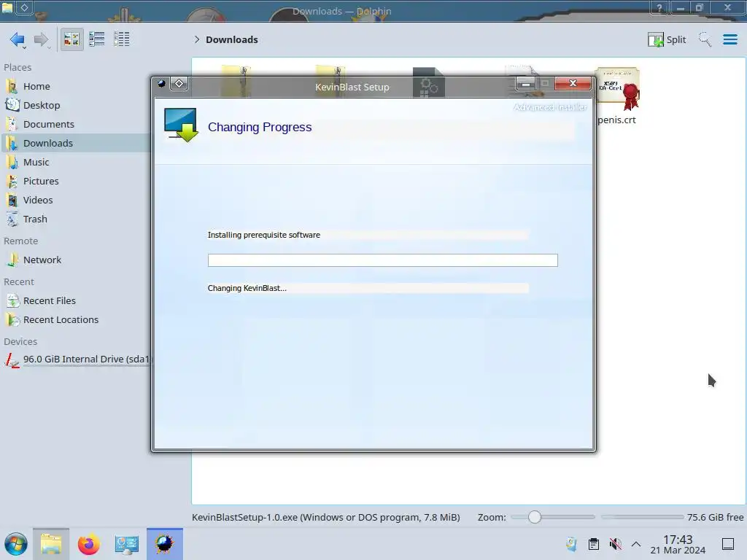
Task: Enable Split view in Dolphin
Action: (667, 39)
